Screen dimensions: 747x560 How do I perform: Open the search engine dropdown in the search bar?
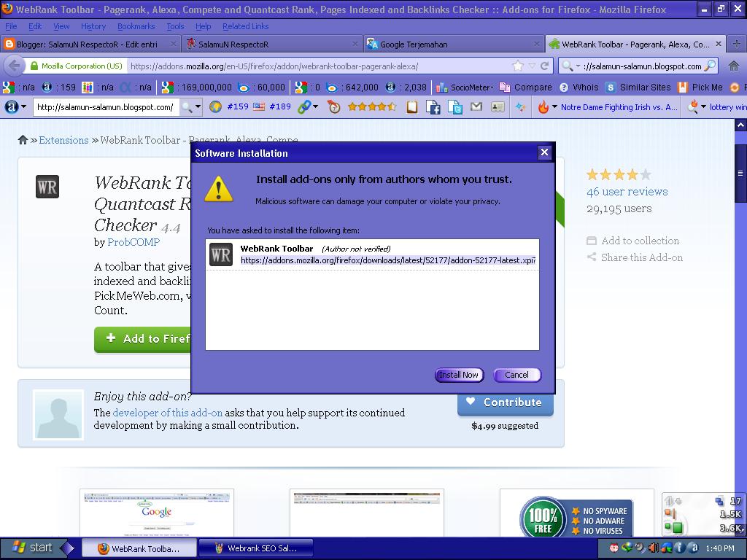[x=576, y=65]
